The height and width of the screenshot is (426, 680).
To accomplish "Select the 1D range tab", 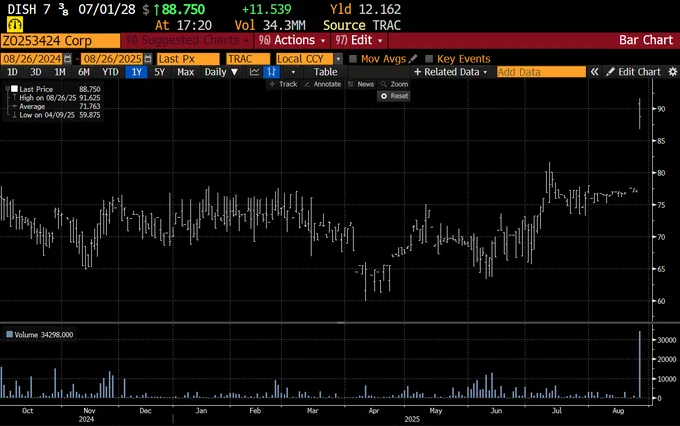I will (x=12, y=72).
